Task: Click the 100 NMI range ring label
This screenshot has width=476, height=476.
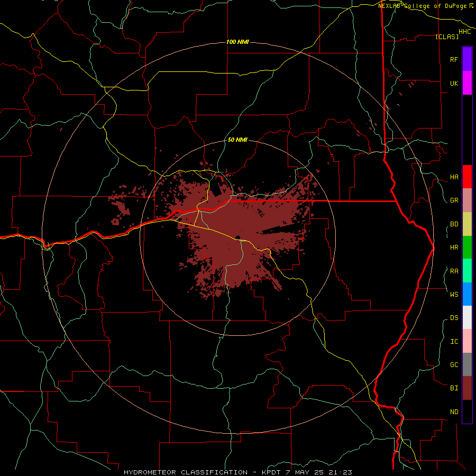Action: [x=237, y=42]
